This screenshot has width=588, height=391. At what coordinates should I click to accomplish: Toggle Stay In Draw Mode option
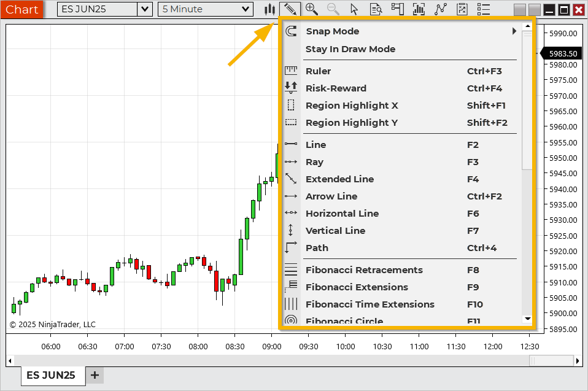pos(350,49)
